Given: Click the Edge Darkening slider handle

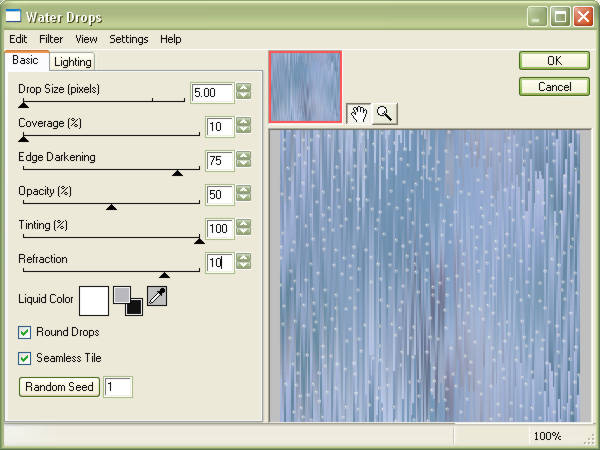Looking at the screenshot, I should (177, 173).
